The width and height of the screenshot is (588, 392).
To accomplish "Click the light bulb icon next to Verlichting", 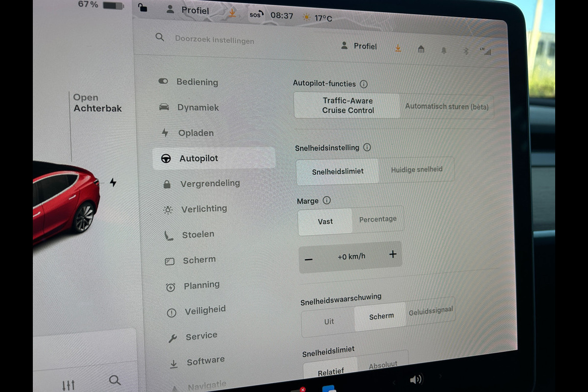I will (168, 210).
